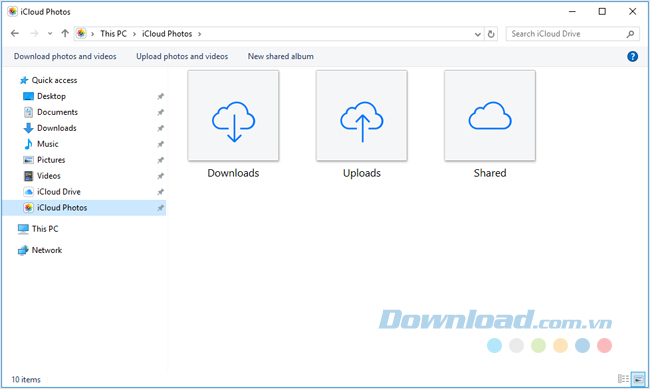Click the pin icon next to Music
The height and width of the screenshot is (389, 650).
click(x=160, y=144)
